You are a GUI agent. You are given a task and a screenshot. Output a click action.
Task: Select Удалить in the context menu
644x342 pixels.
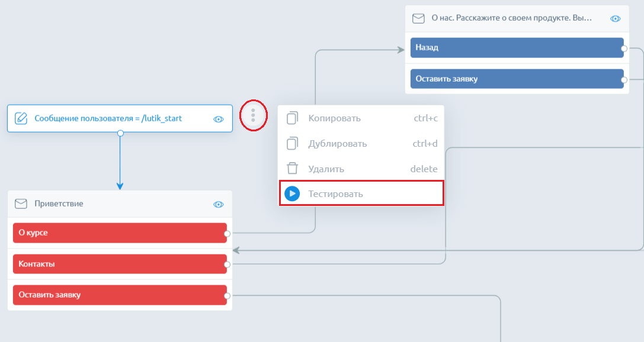click(x=326, y=169)
